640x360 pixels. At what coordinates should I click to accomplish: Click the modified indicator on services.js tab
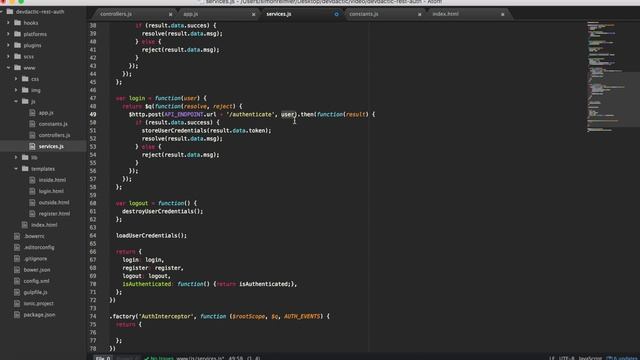pyautogui.click(x=336, y=14)
